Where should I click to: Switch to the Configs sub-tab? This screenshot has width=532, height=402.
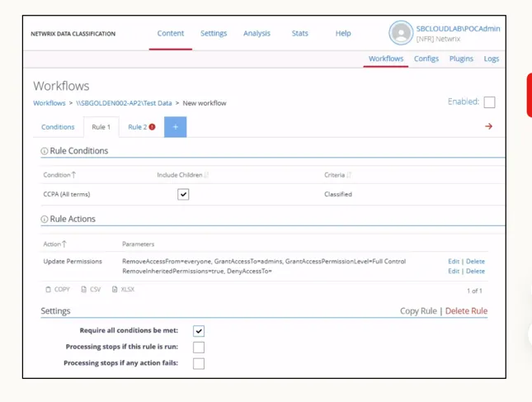tap(426, 59)
